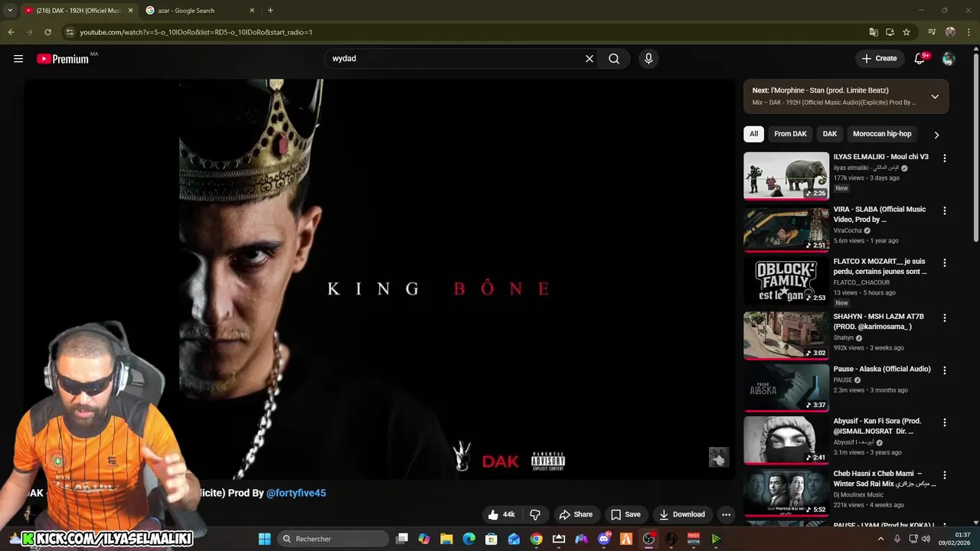Open options for SHAHYN video
Screen dimensions: 980x551
coord(944,318)
